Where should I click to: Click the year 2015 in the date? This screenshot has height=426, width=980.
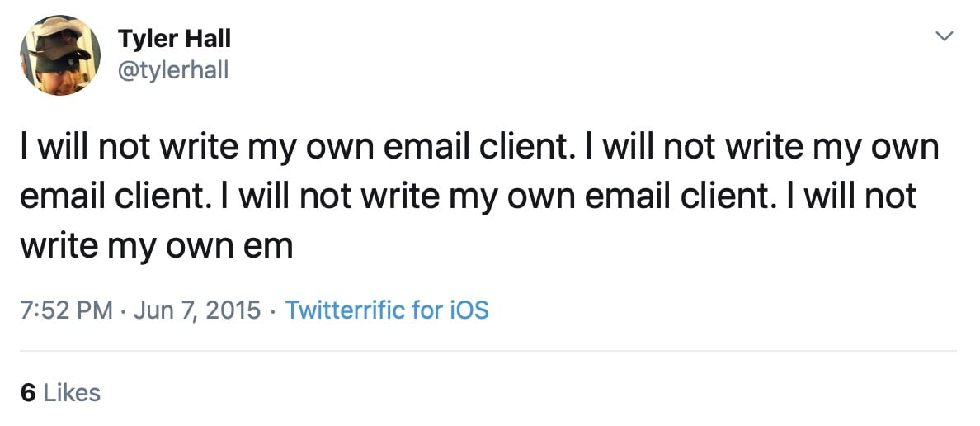tap(233, 310)
